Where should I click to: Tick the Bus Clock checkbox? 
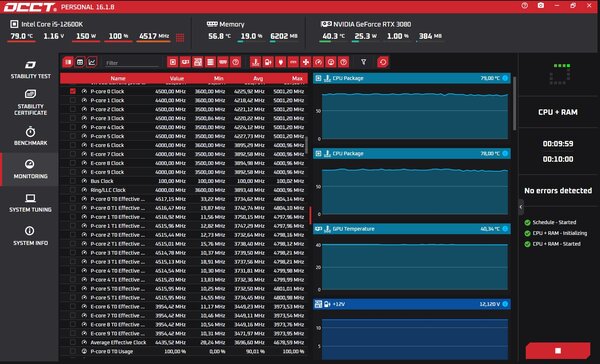[x=73, y=181]
